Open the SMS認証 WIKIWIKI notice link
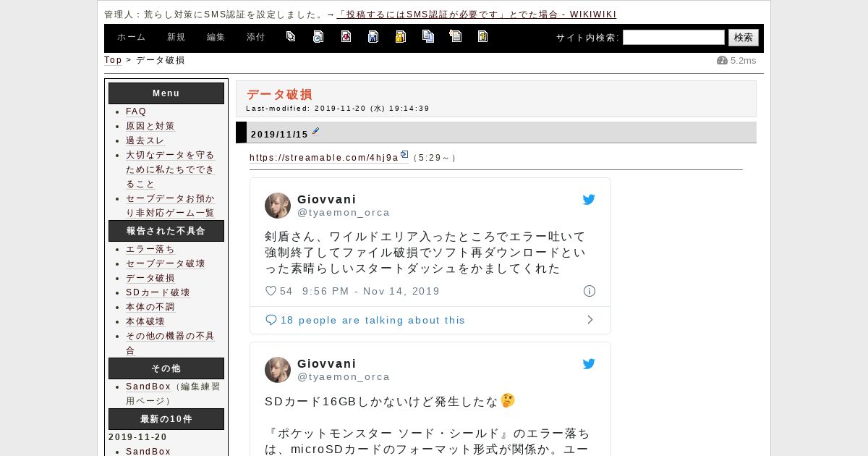This screenshot has height=456, width=868. [477, 14]
